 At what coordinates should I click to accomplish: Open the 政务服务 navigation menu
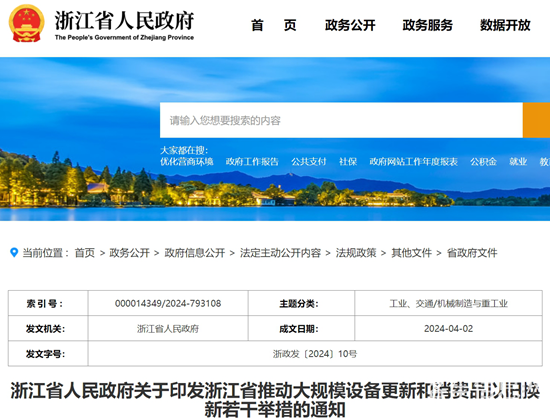[x=428, y=25]
